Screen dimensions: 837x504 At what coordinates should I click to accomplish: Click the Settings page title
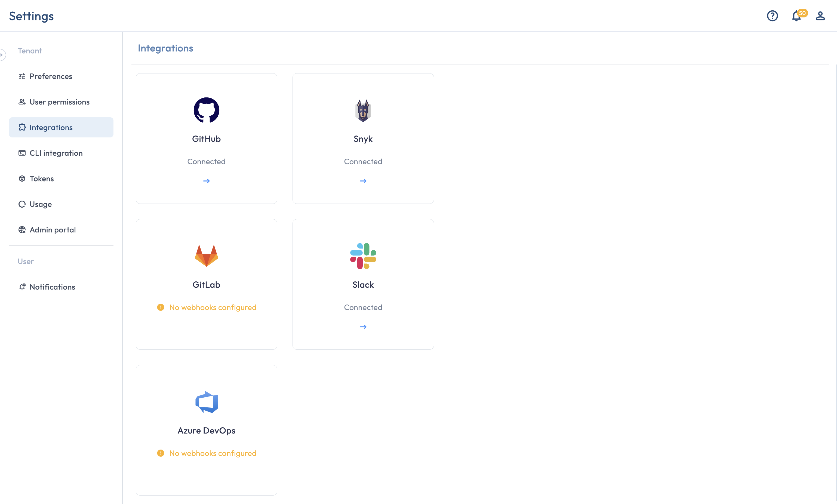(31, 16)
